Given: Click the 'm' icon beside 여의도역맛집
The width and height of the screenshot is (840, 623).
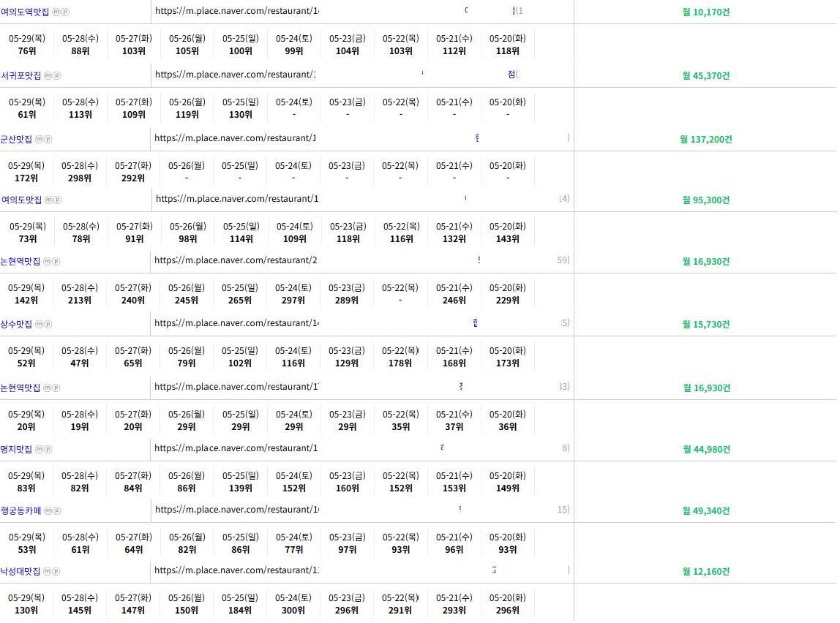Looking at the screenshot, I should (56, 12).
